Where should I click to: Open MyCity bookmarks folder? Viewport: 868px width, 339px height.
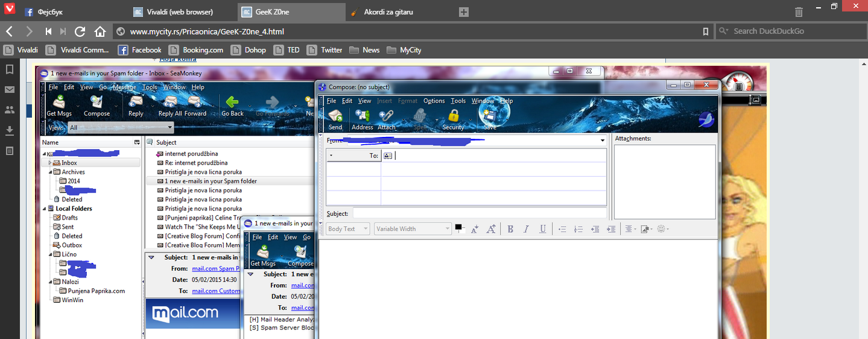[404, 50]
